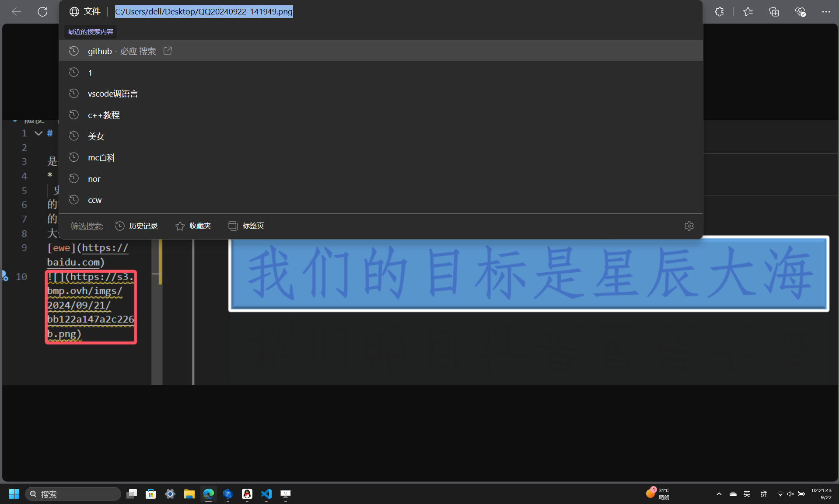Image resolution: width=839 pixels, height=504 pixels.
Task: Go back using the browser back arrow
Action: coord(17,12)
